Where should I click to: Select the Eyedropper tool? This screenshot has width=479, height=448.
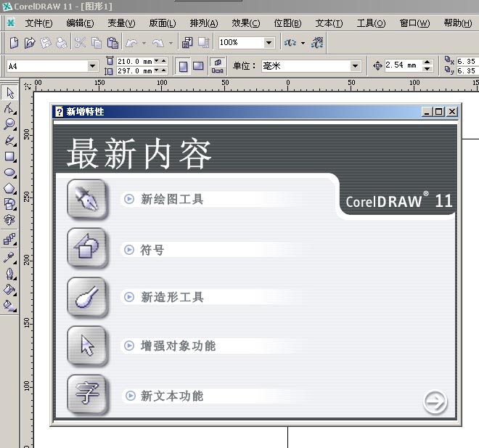9,258
